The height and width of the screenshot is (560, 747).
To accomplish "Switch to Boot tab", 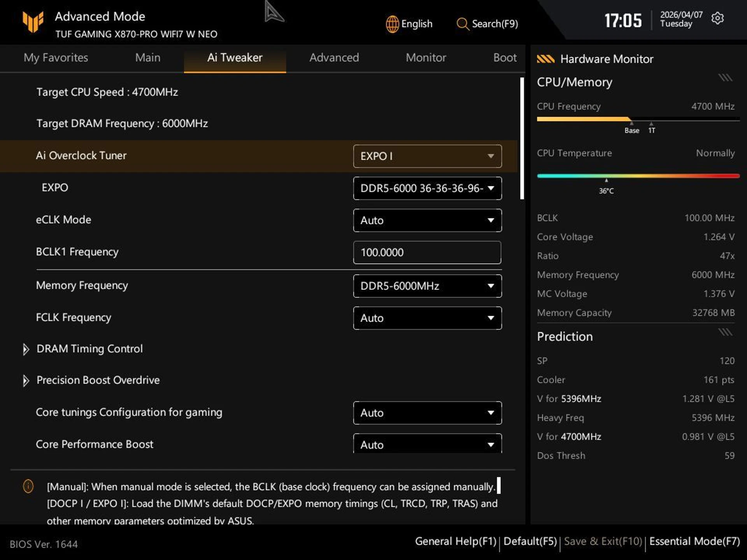I will point(505,58).
